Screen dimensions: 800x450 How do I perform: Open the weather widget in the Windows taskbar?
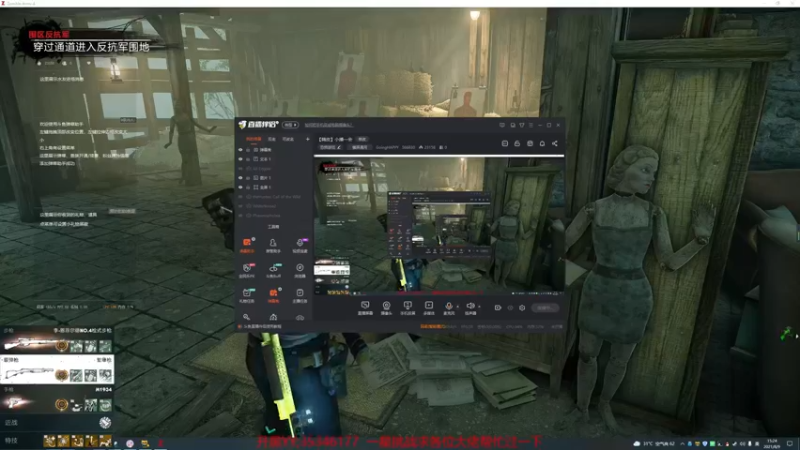653,444
